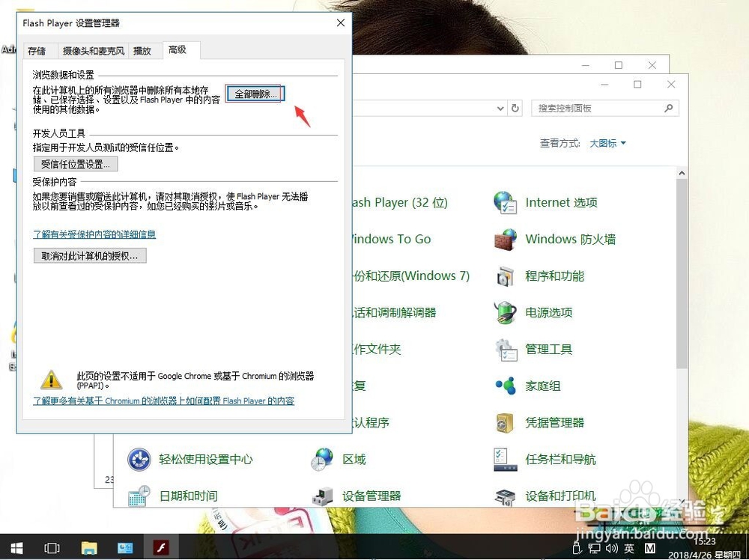Viewport: 749px width, 560px height.
Task: Click the Control Panel vertical scrollbar thumb
Action: [682, 273]
